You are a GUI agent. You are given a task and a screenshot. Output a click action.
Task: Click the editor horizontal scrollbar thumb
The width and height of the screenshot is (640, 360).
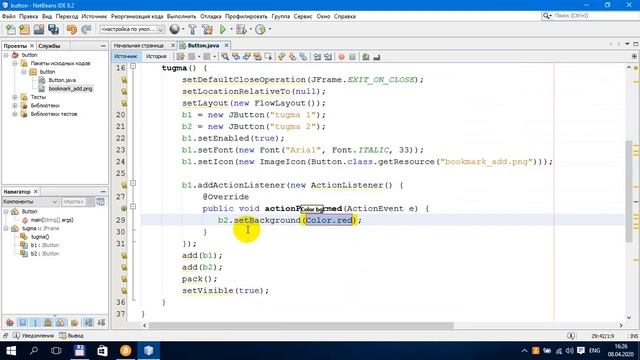click(x=301, y=326)
